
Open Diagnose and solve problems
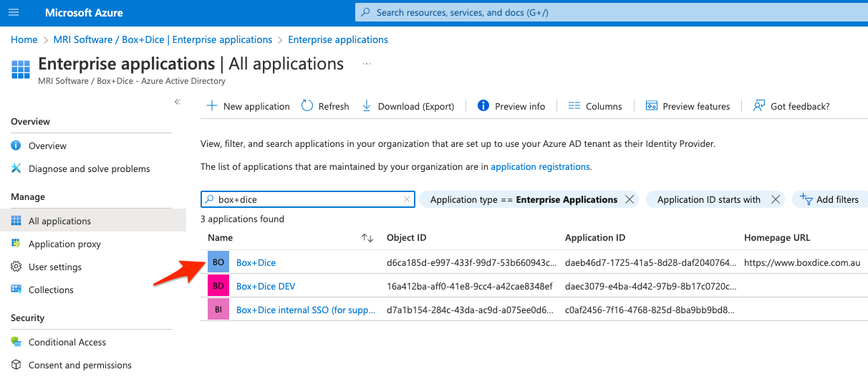tap(91, 168)
